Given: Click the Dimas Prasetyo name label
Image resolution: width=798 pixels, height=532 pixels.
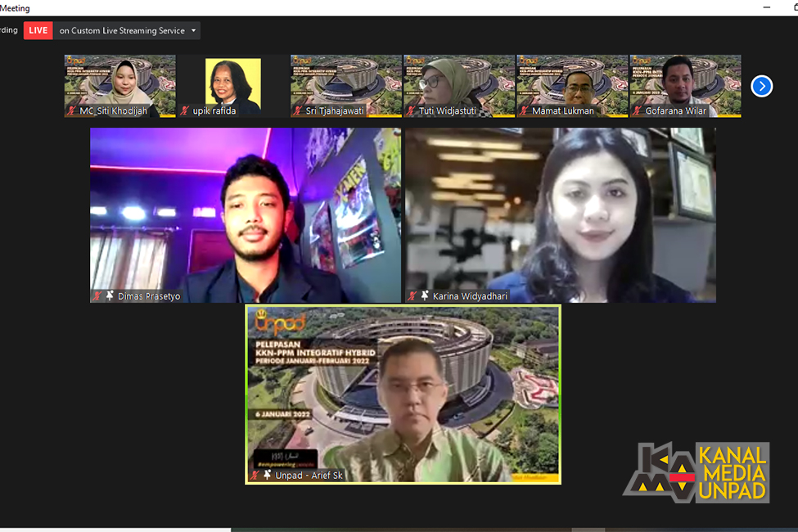Looking at the screenshot, I should [149, 296].
